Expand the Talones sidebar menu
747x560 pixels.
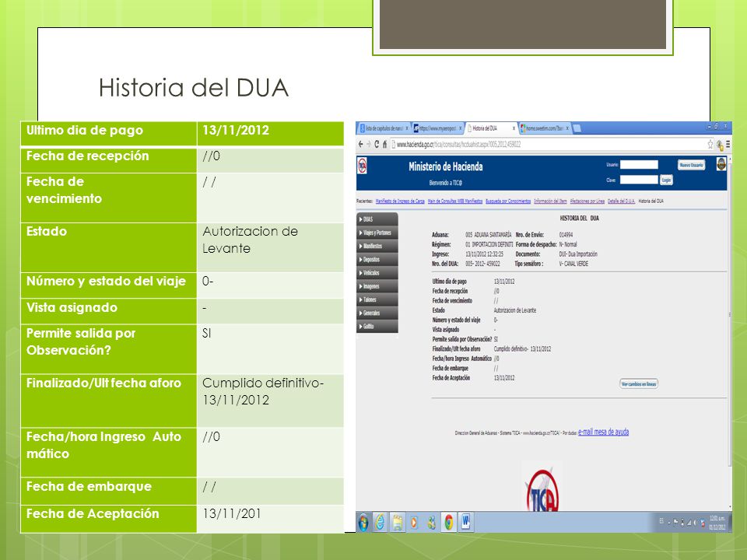coord(377,299)
